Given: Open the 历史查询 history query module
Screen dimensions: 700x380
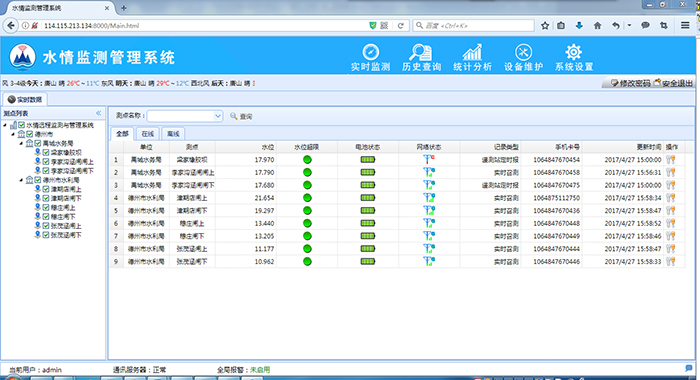Looking at the screenshot, I should pos(421,58).
